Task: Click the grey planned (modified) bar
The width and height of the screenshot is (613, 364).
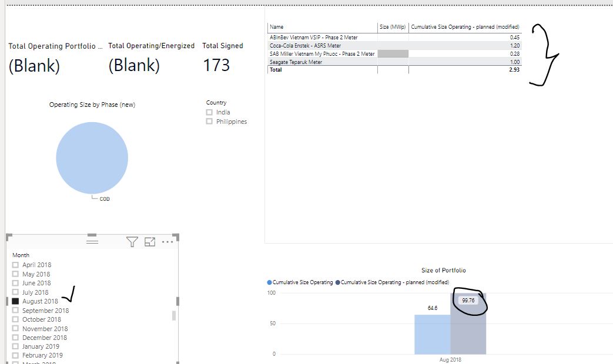Action: tap(468, 324)
